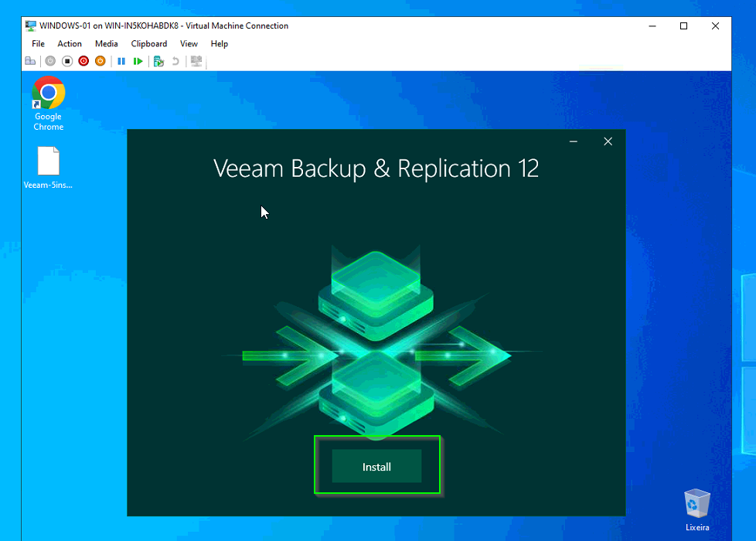756x541 pixels.
Task: Minimize the Veeam installer window
Action: (x=574, y=141)
